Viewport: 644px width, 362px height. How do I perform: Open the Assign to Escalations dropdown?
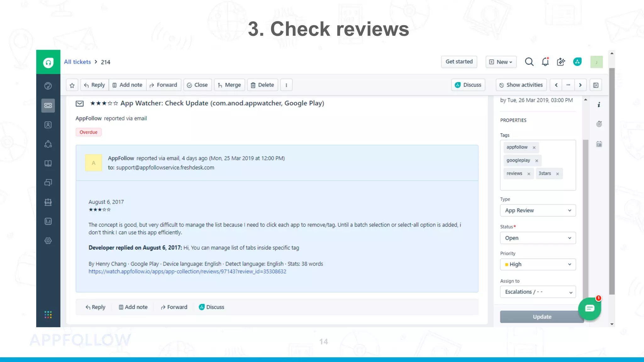coord(538,292)
